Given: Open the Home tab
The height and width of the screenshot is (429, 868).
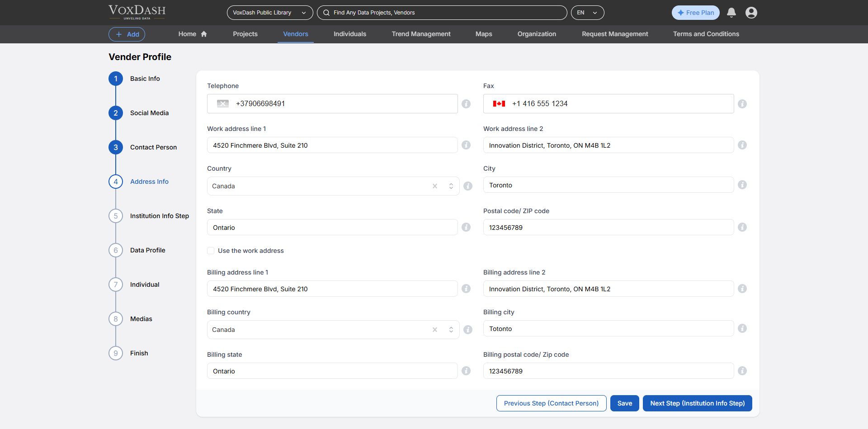Looking at the screenshot, I should [193, 34].
